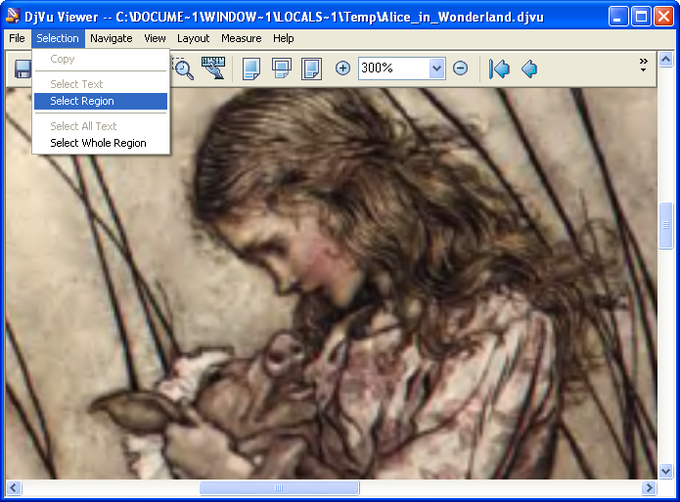Open the Measure menu
The height and width of the screenshot is (502, 680).
pyautogui.click(x=241, y=38)
